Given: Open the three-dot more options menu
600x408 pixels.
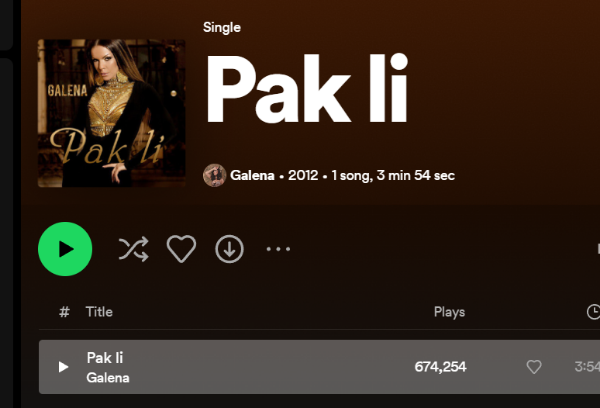Looking at the screenshot, I should (278, 249).
